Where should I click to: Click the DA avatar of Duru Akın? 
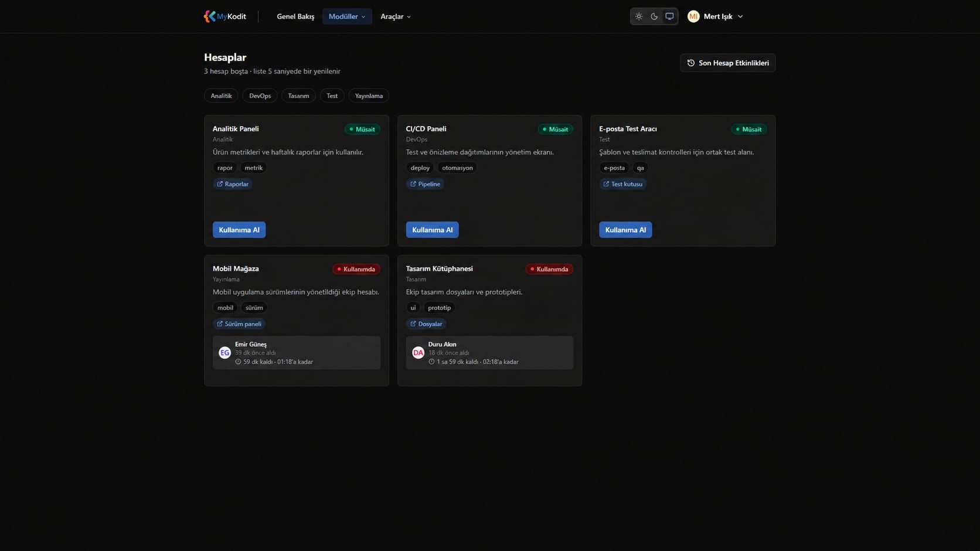[418, 352]
